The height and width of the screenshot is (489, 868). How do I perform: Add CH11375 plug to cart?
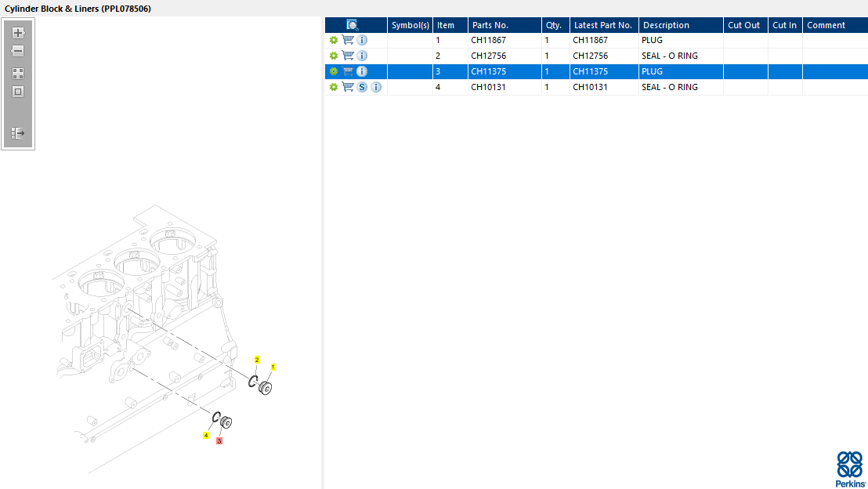[348, 71]
